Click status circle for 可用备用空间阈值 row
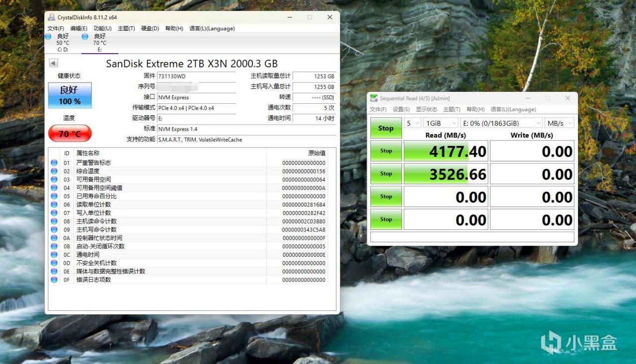The image size is (636, 364). pyautogui.click(x=54, y=188)
